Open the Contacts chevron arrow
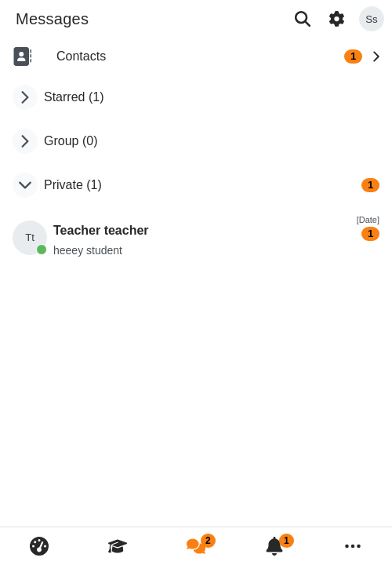392x565 pixels. [x=376, y=56]
